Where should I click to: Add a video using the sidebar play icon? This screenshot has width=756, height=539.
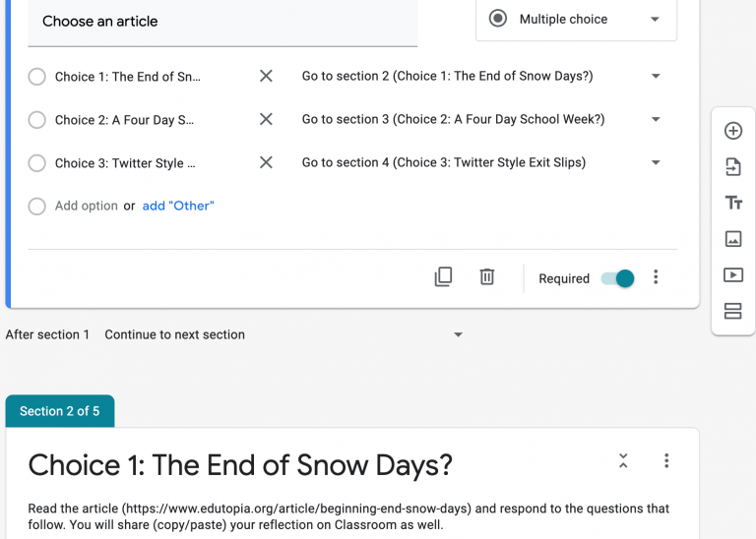[x=732, y=274]
